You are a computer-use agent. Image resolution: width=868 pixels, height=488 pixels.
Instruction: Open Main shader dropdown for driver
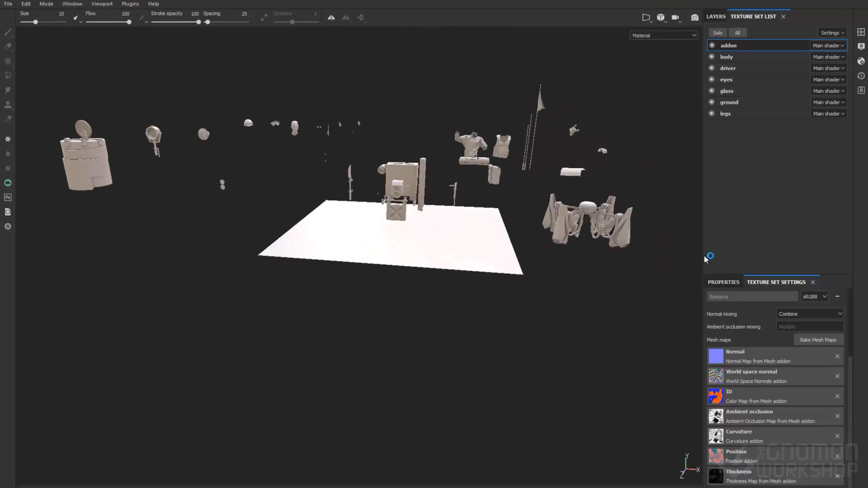pyautogui.click(x=828, y=68)
